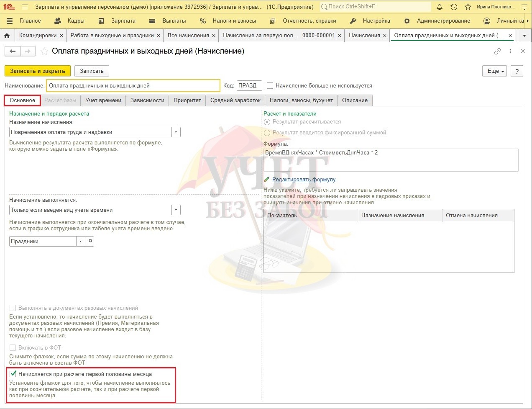Uncheck 'Начисляется при расчете первой половины месяца'

(x=13, y=374)
